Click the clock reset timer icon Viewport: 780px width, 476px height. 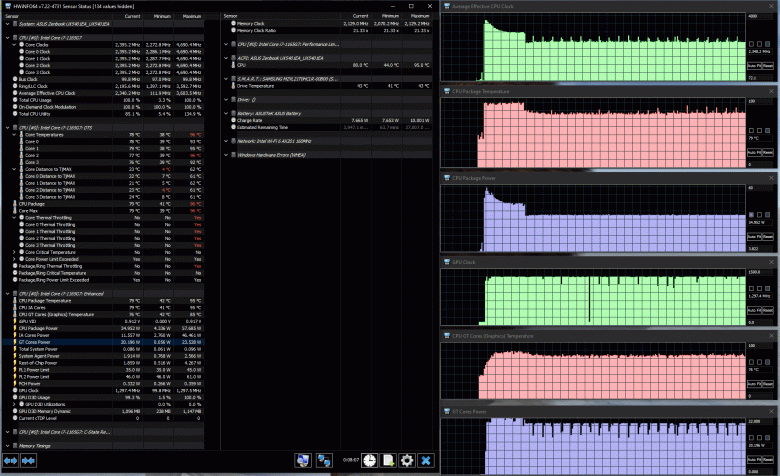pyautogui.click(x=369, y=461)
